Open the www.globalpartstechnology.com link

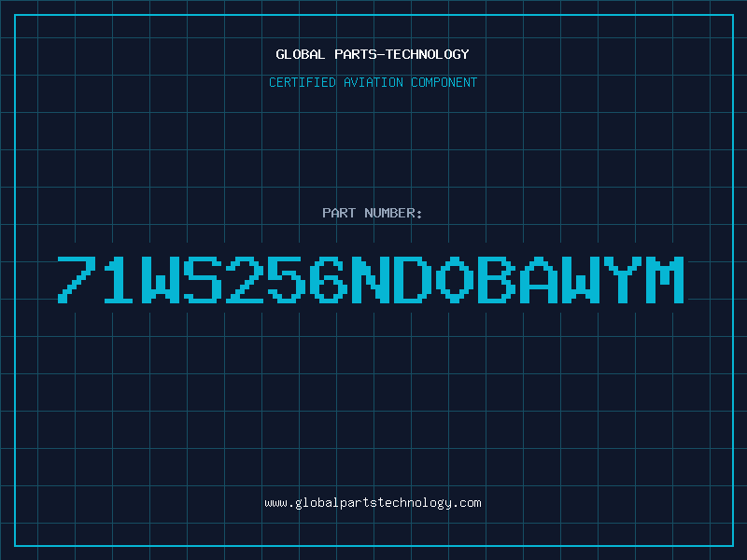click(x=373, y=503)
